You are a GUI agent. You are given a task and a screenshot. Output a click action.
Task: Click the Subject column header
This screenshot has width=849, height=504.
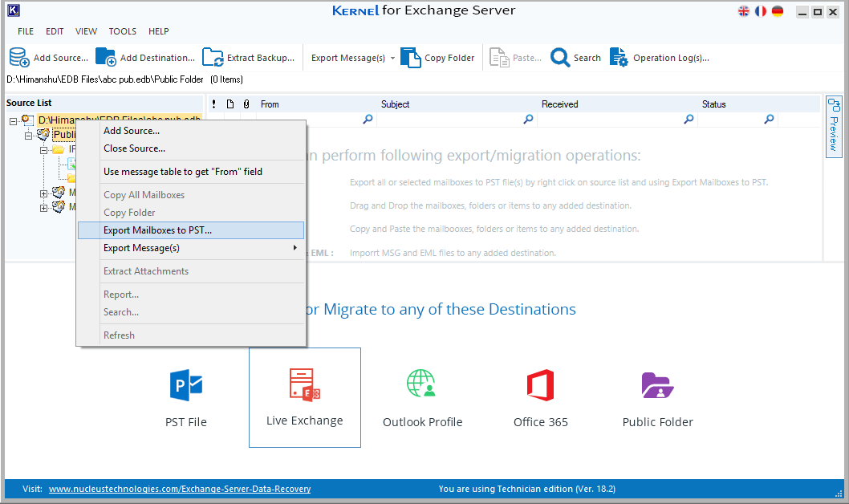pyautogui.click(x=396, y=104)
